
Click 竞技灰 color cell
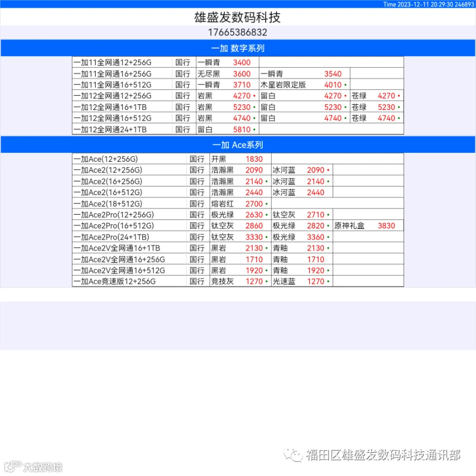point(223,281)
